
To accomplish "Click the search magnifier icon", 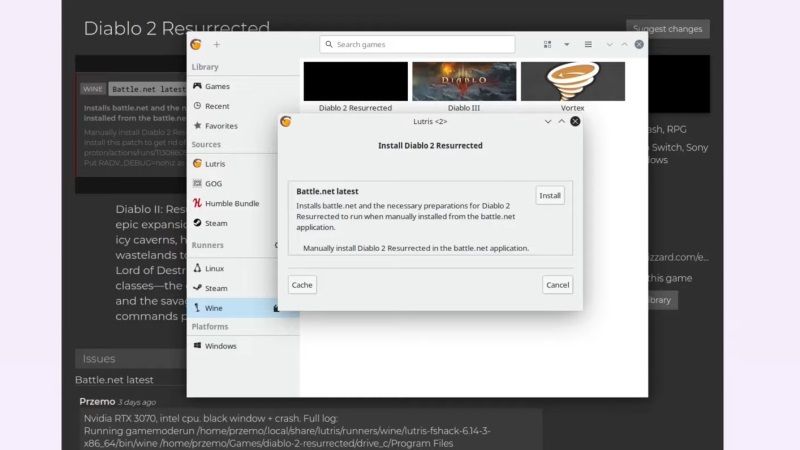I will pyautogui.click(x=329, y=44).
